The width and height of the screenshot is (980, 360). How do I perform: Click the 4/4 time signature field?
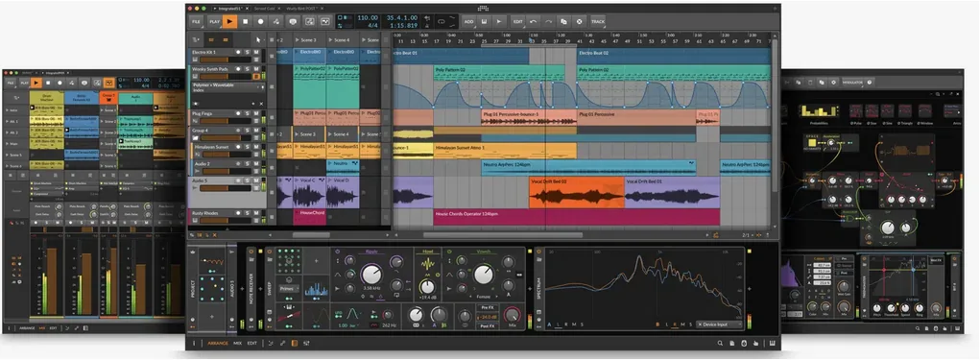click(373, 26)
